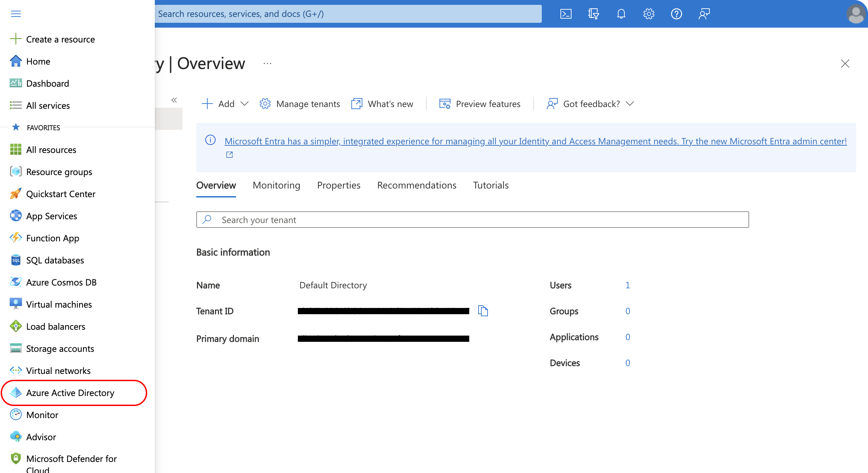
Task: Open Cloud Shell from the top bar
Action: pos(566,14)
